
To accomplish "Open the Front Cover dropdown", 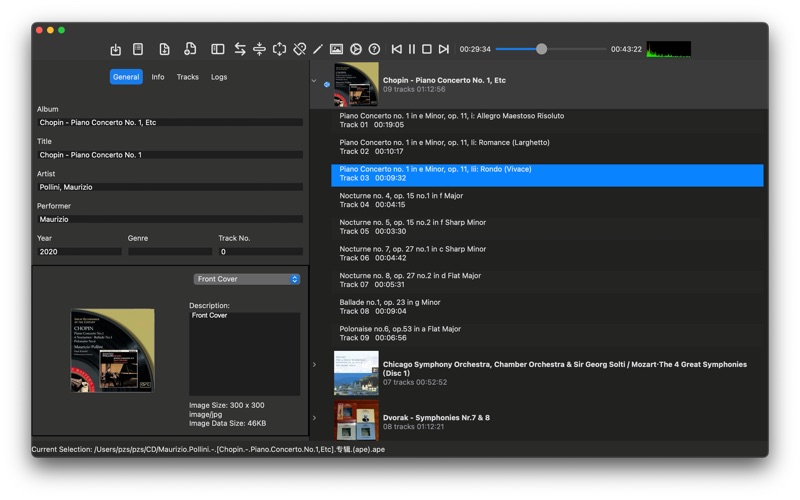I will pyautogui.click(x=247, y=279).
